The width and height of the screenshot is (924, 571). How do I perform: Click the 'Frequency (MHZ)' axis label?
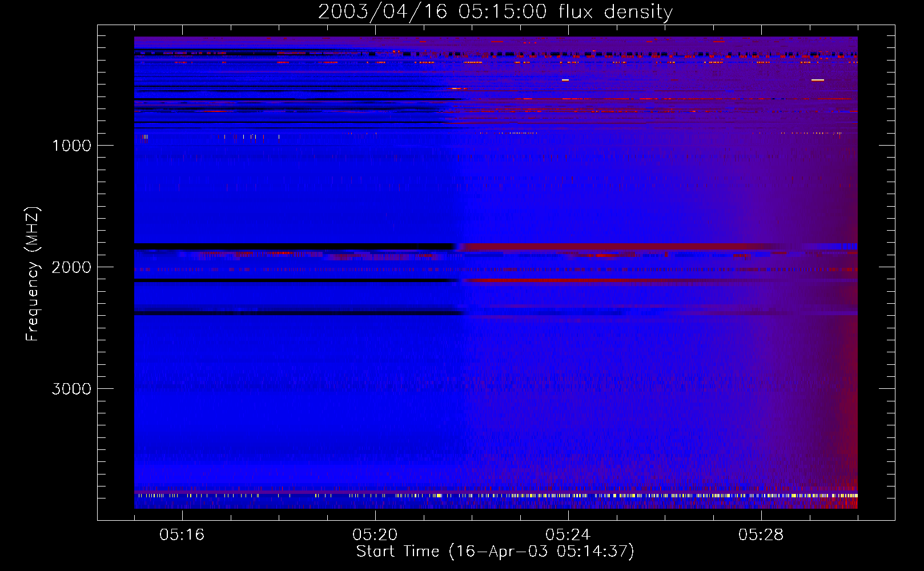point(33,274)
